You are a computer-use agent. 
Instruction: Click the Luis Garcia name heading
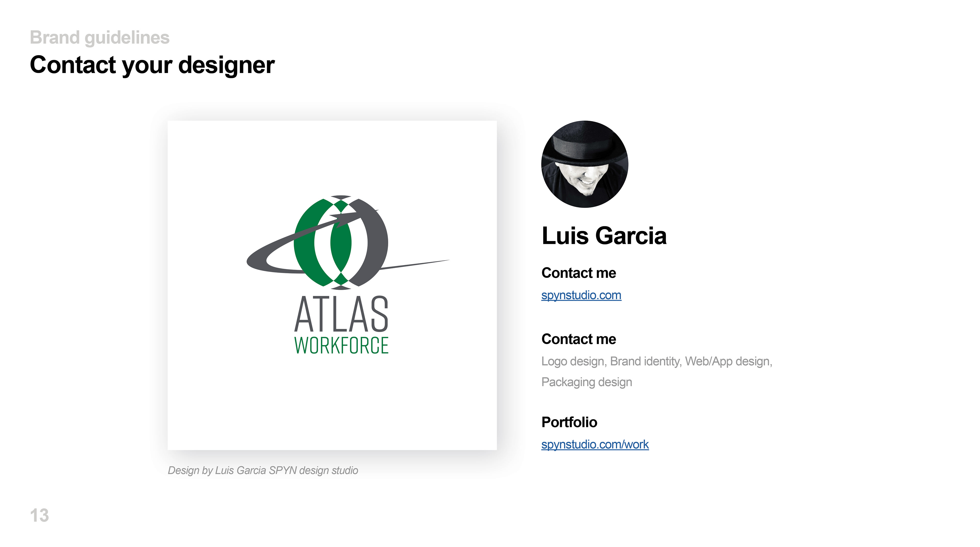click(x=604, y=236)
